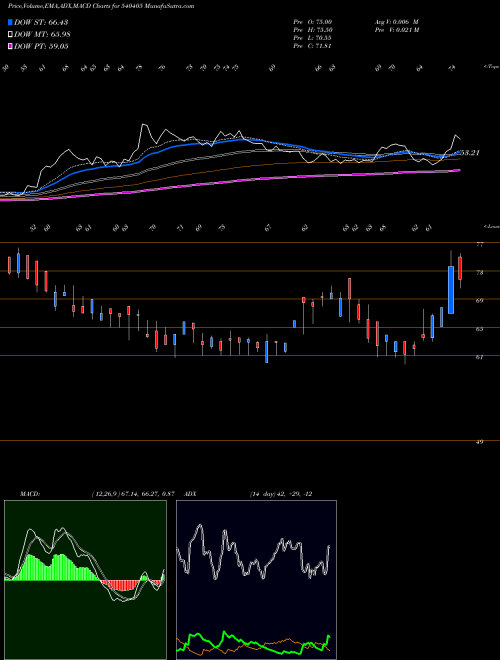
Task: Click the white DOW MT legend swatch
Action: (x=11, y=35)
